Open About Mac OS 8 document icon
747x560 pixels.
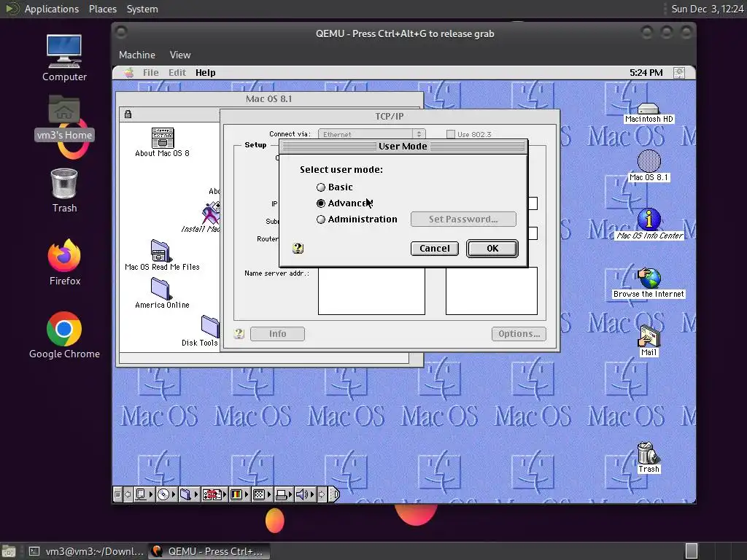163,142
